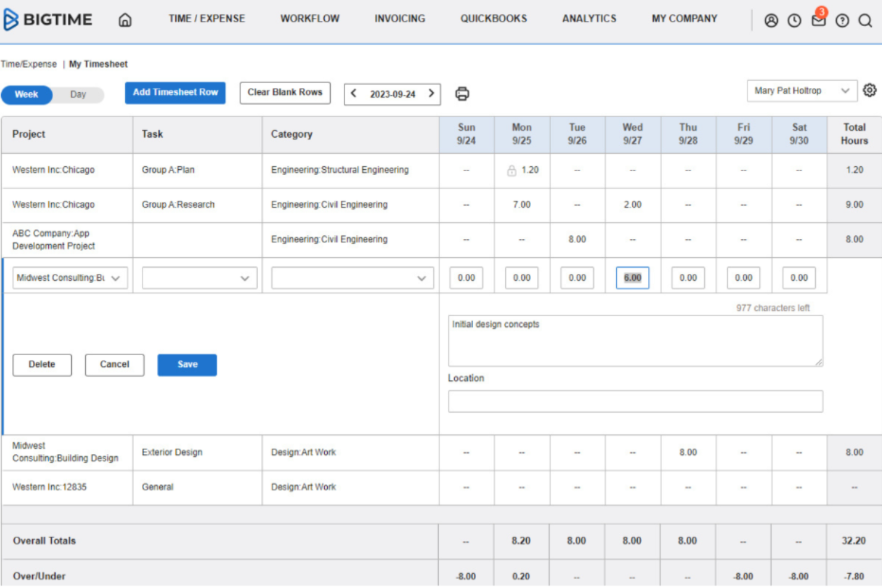Open timesheet settings gear icon
The width and height of the screenshot is (882, 588).
(x=869, y=91)
